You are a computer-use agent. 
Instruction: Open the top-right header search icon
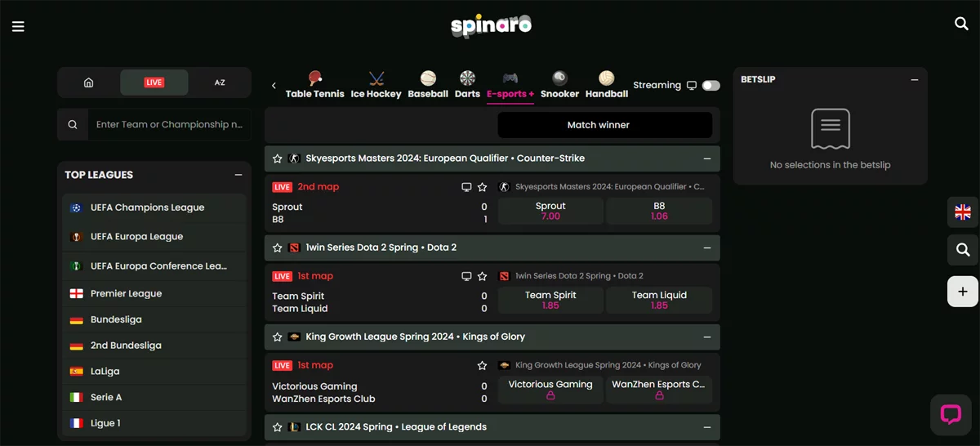[x=961, y=24]
